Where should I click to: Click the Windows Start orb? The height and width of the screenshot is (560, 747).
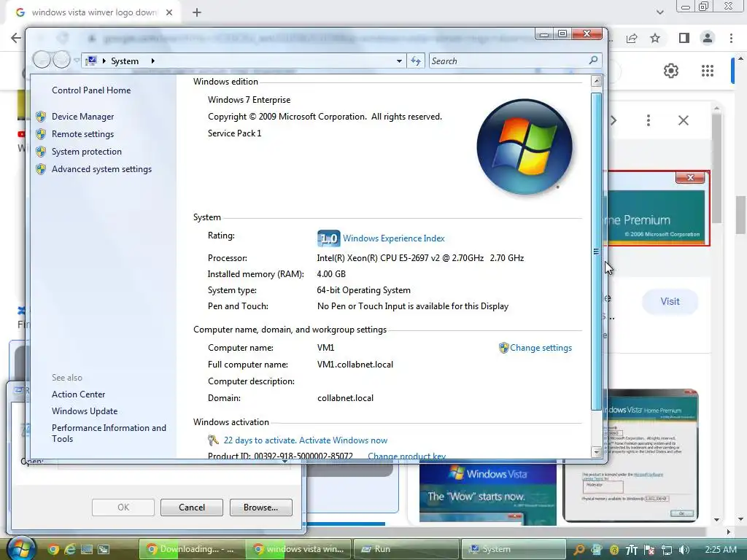pyautogui.click(x=20, y=548)
